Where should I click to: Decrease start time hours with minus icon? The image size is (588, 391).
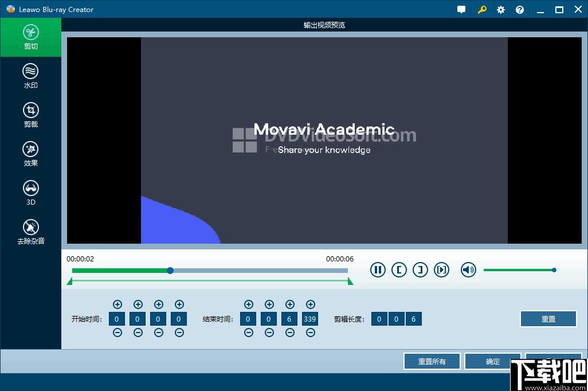click(117, 333)
